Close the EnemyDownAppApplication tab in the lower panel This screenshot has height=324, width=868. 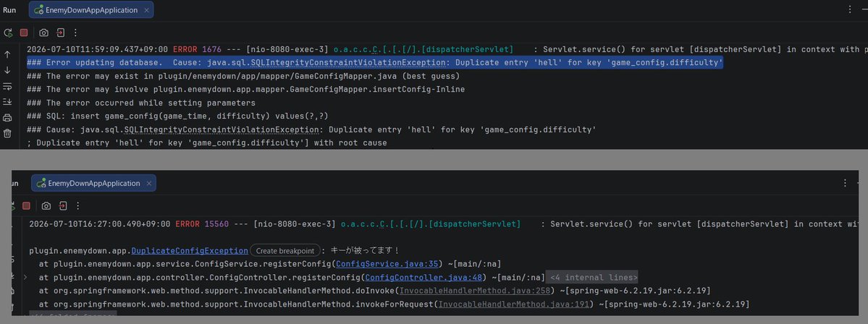tap(149, 183)
